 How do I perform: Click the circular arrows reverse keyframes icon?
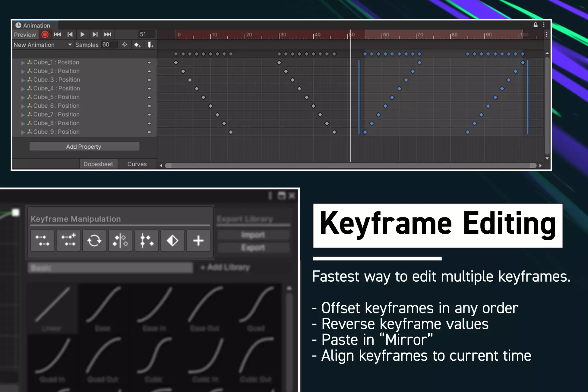(94, 241)
